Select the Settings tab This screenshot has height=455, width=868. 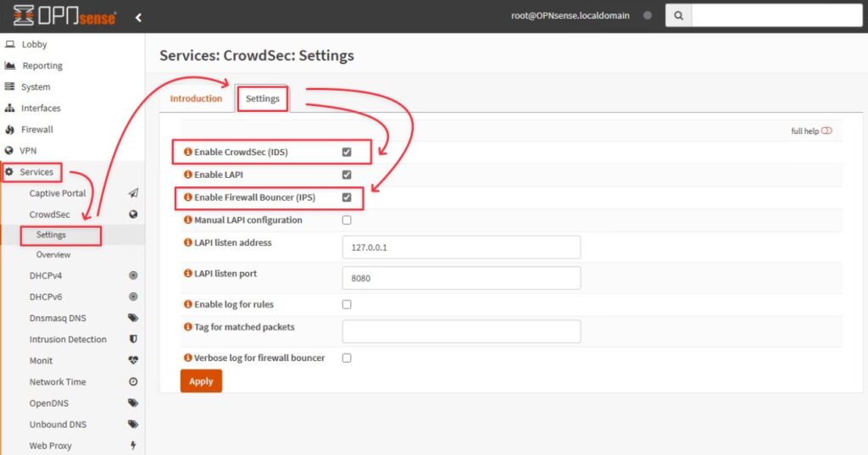coord(263,98)
